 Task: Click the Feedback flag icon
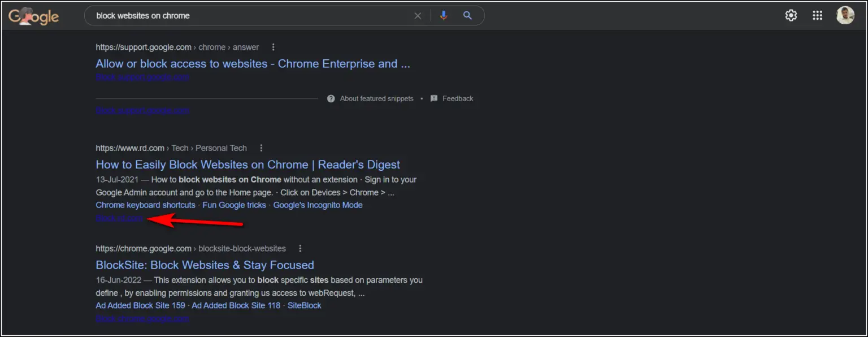click(x=434, y=98)
